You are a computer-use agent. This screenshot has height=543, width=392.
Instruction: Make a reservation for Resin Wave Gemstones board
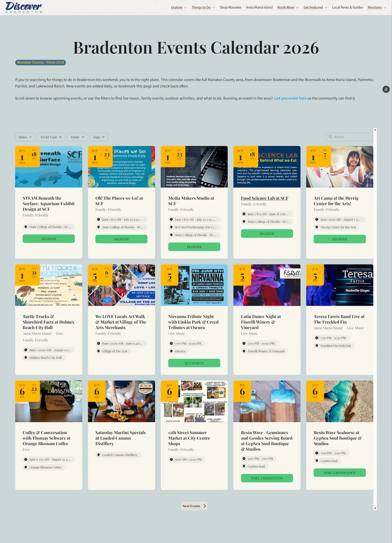click(267, 478)
